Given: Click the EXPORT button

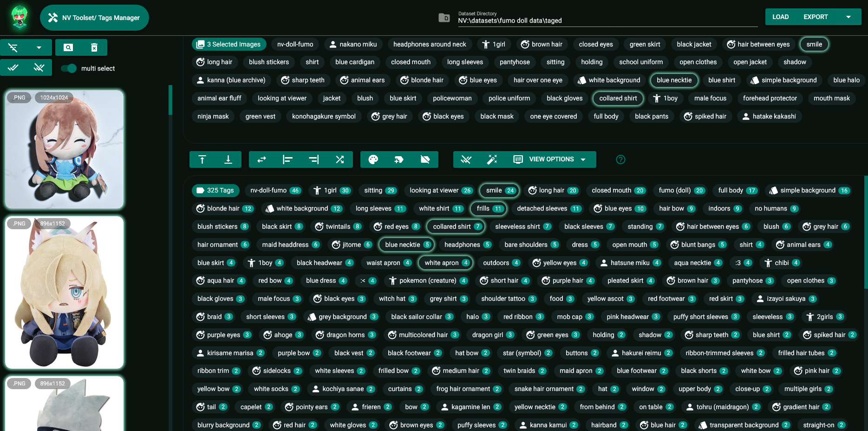Looking at the screenshot, I should coord(816,16).
